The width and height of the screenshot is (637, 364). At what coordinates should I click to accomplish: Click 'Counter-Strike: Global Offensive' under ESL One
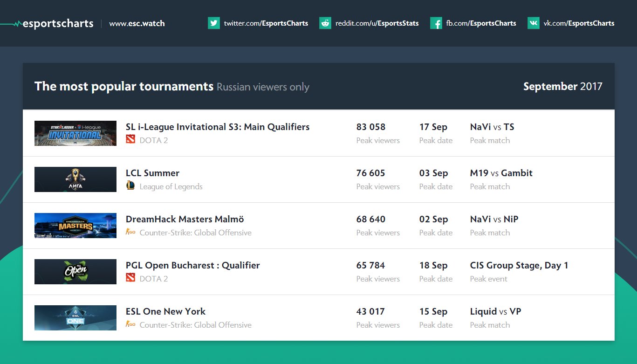tap(196, 325)
